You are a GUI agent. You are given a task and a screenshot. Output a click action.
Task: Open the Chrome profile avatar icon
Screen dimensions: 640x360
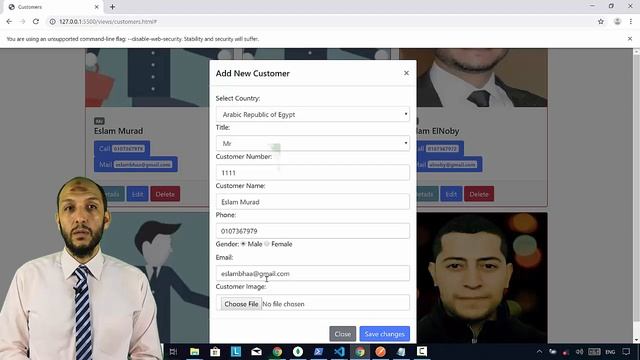617,22
